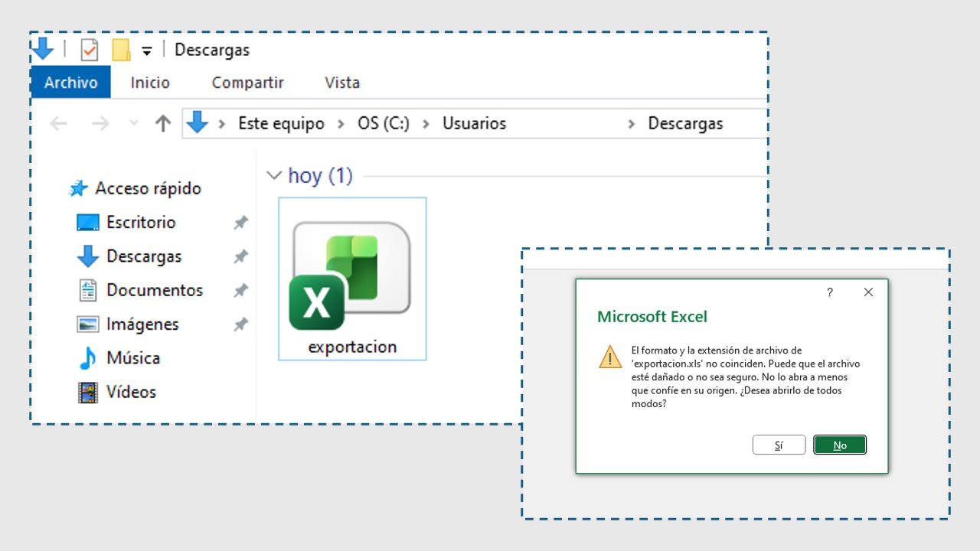
Task: Click the exportacion file name label
Action: [352, 347]
